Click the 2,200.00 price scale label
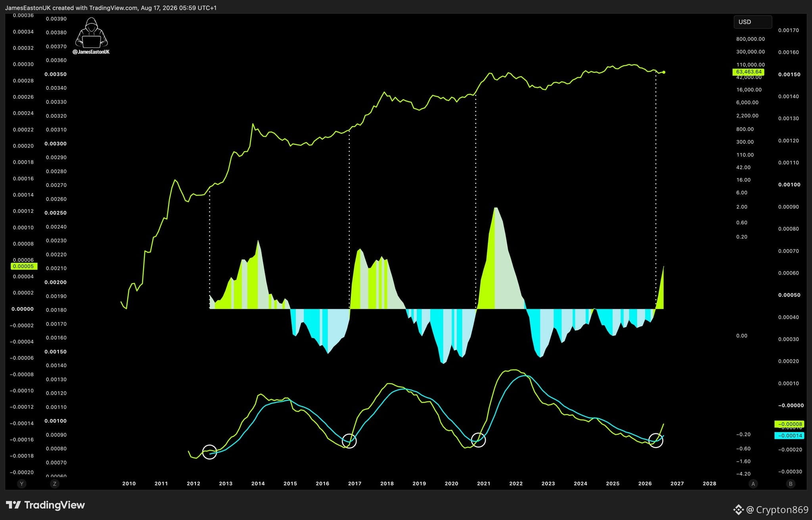 [747, 116]
